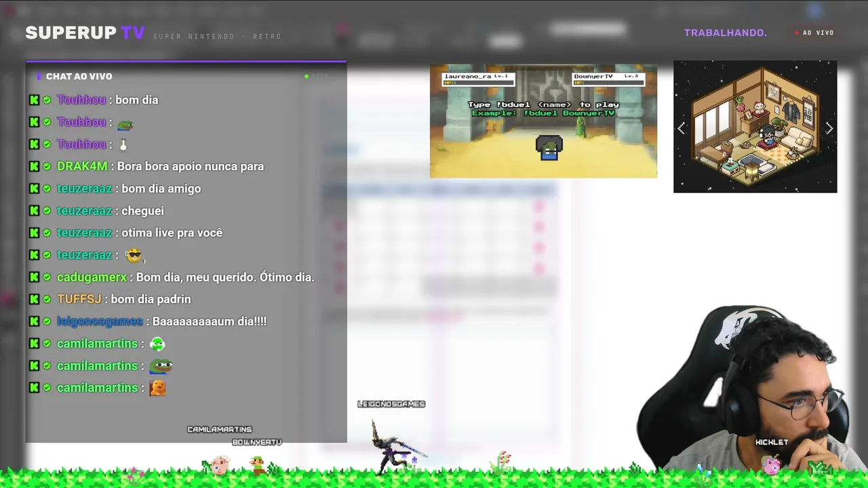This screenshot has height=488, width=868.
Task: Open TUFFSJ's username in chat
Action: click(x=79, y=299)
